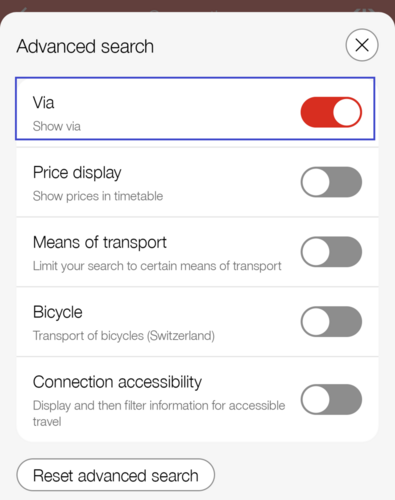
Task: Click the dimmed bar above the dialog
Action: tap(197, 6)
